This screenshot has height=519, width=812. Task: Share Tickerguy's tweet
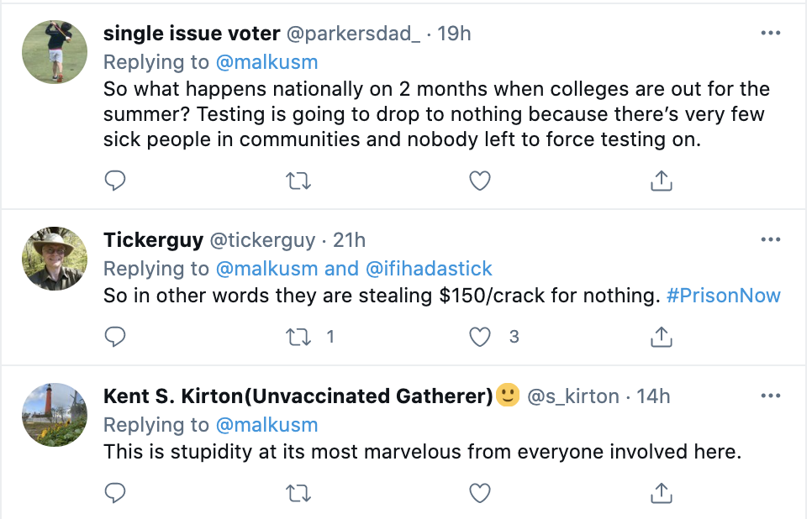click(662, 337)
